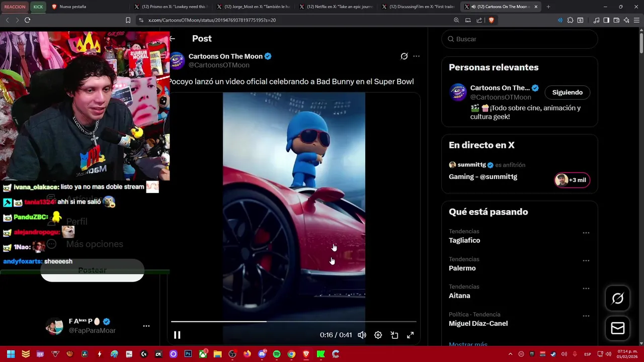Click the share icon in address bar

pos(479,20)
